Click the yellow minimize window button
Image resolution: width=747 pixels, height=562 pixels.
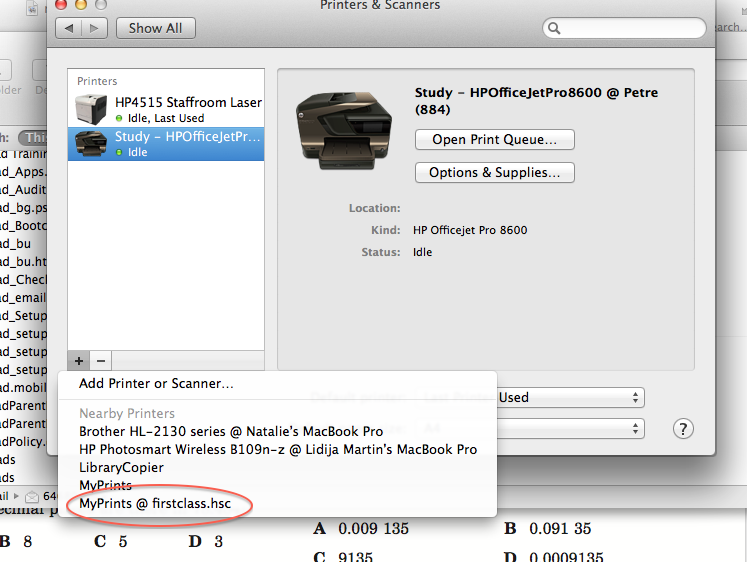coord(81,4)
